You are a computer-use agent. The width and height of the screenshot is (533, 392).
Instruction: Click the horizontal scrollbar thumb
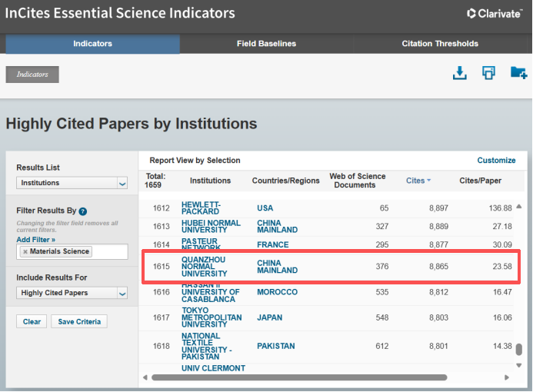[299, 377]
